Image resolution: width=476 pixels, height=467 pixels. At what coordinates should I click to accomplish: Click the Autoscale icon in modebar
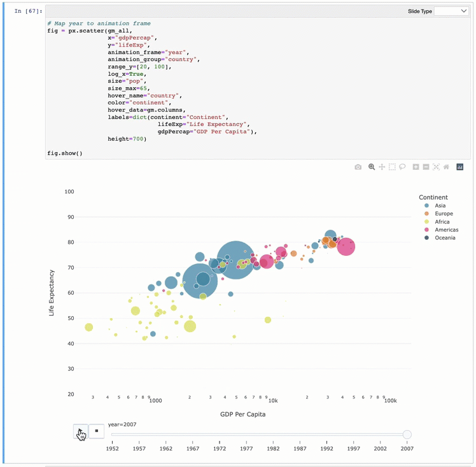[x=436, y=167]
